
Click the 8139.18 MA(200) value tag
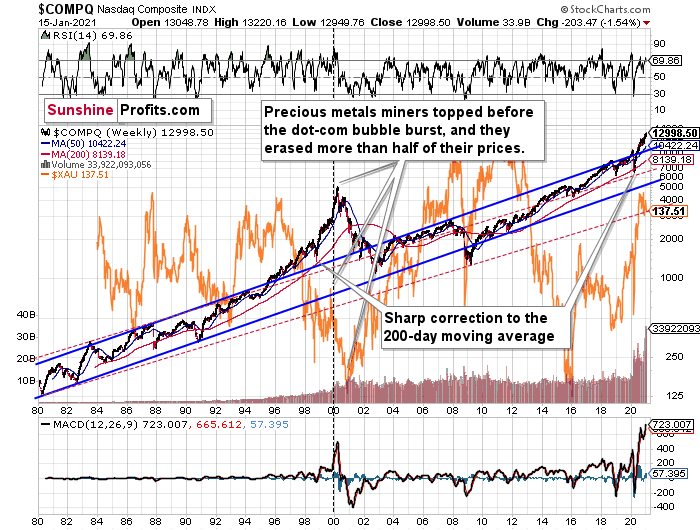(672, 159)
